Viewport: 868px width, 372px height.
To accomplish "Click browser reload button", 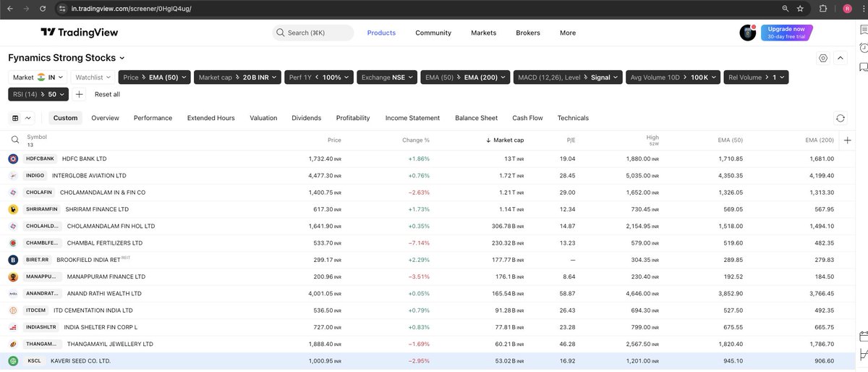I will point(43,9).
